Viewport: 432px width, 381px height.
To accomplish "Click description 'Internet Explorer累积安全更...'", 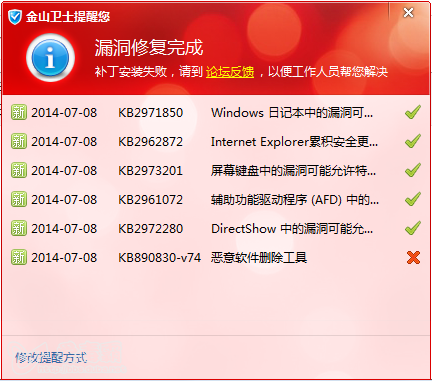I will pos(294,142).
